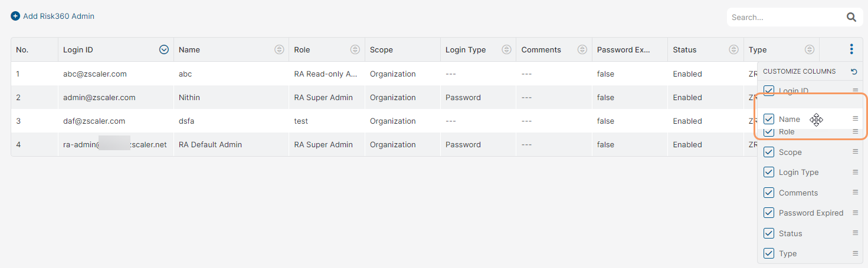This screenshot has width=868, height=268.
Task: Click the sort icon in Comments column
Action: (582, 49)
